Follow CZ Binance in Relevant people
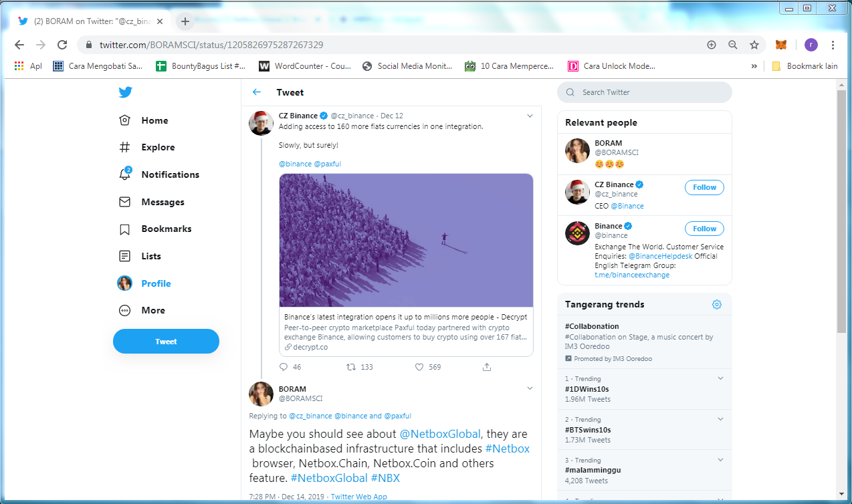 [x=704, y=187]
